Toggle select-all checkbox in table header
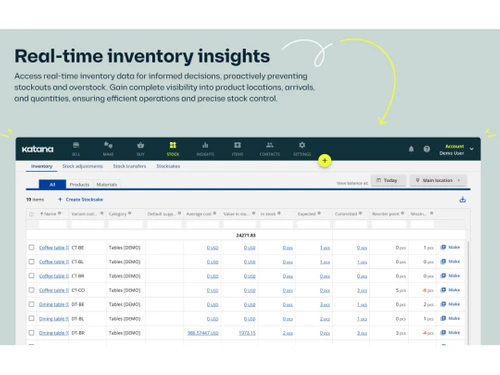This screenshot has height=375, width=500. (x=31, y=214)
